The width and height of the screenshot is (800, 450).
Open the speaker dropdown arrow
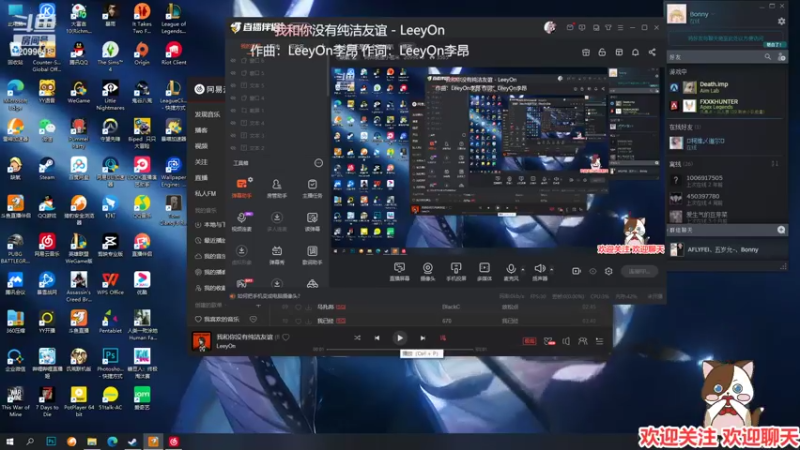[x=552, y=269]
